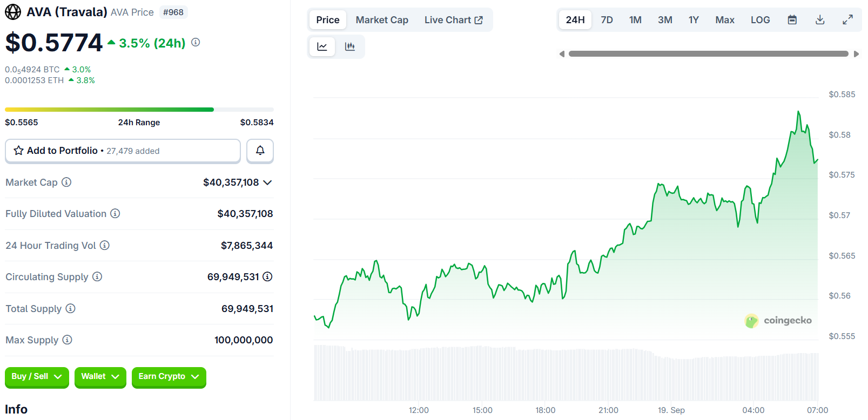Select the 3M time range

[x=665, y=20]
